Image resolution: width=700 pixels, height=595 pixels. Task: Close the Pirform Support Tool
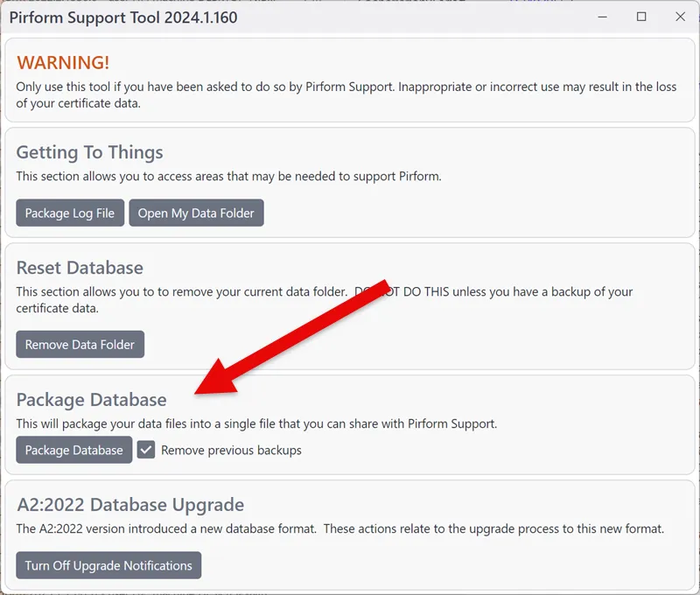pyautogui.click(x=680, y=17)
